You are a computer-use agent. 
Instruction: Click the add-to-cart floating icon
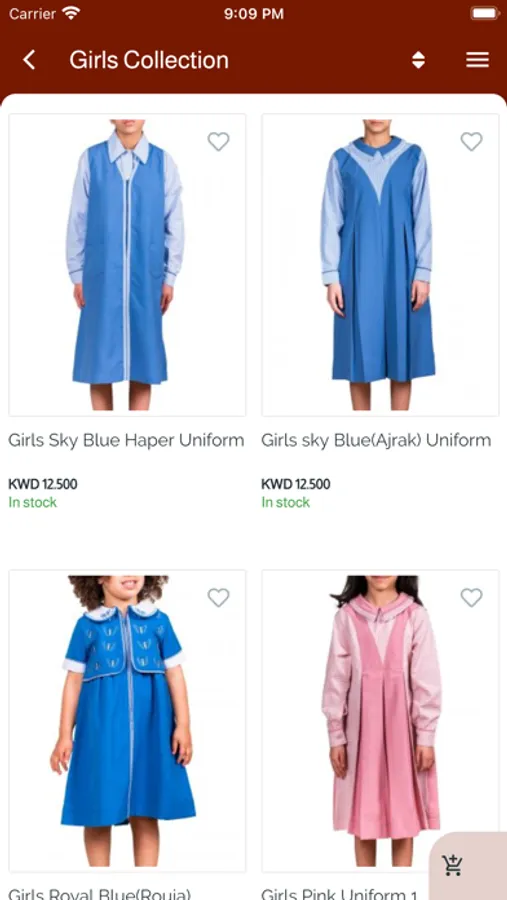coord(453,864)
